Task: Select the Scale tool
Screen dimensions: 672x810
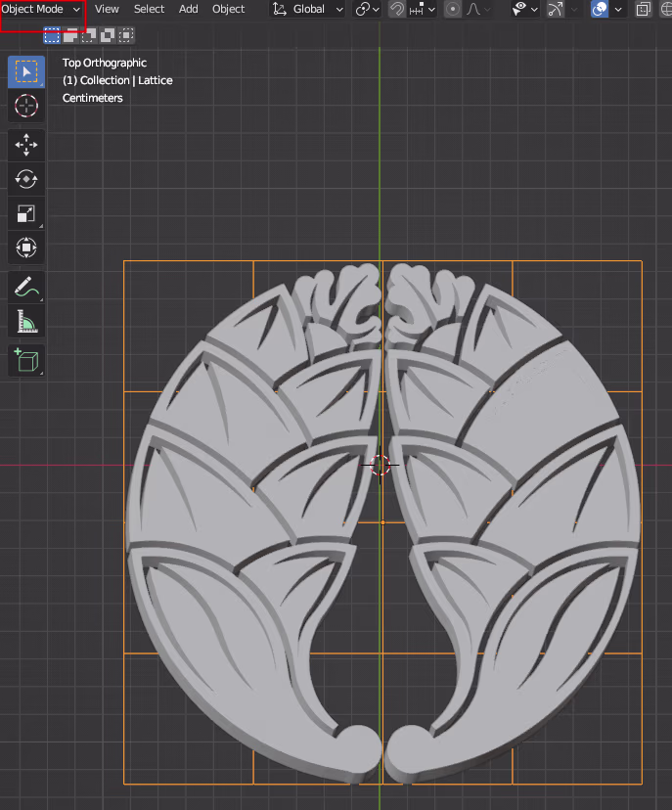Action: coord(26,213)
